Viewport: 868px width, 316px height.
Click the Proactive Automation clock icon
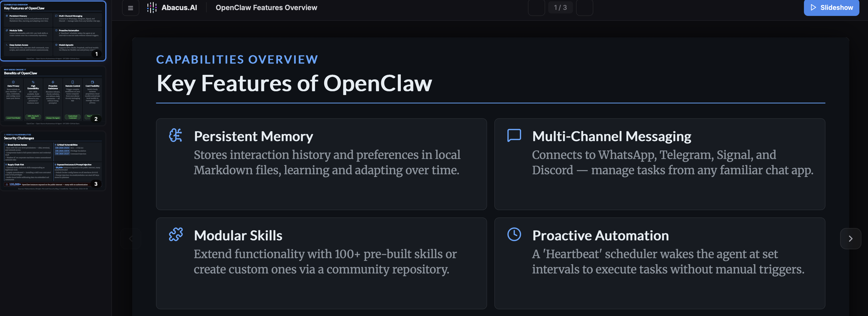(x=514, y=234)
